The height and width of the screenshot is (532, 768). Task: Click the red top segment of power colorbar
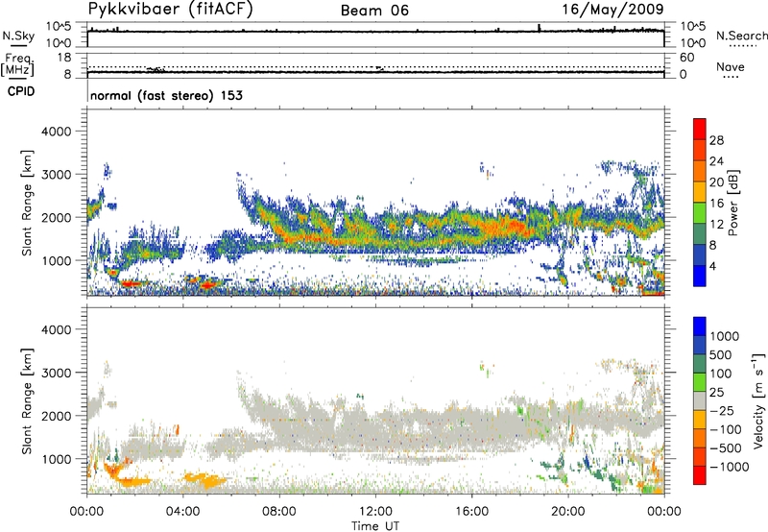tap(700, 129)
